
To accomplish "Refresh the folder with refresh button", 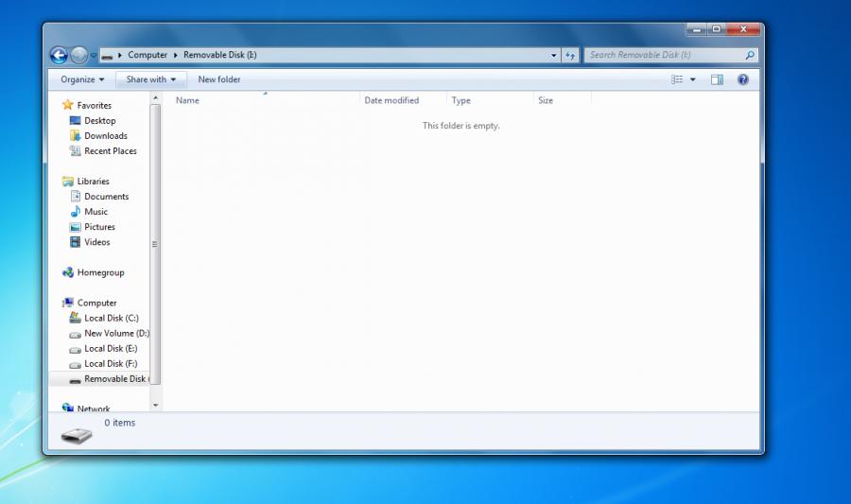I will [x=570, y=55].
